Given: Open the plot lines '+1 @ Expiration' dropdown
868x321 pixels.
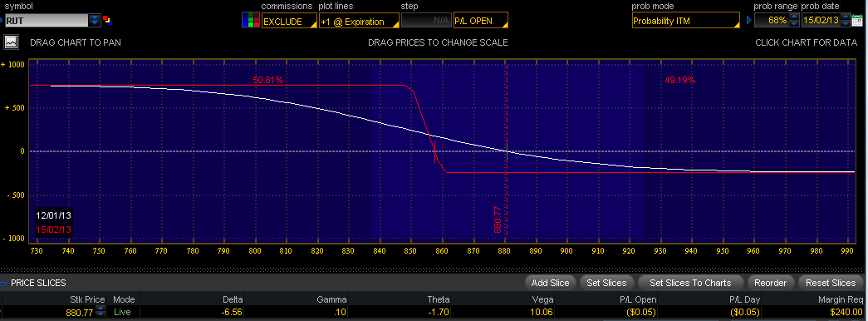Looking at the screenshot, I should click(x=359, y=22).
